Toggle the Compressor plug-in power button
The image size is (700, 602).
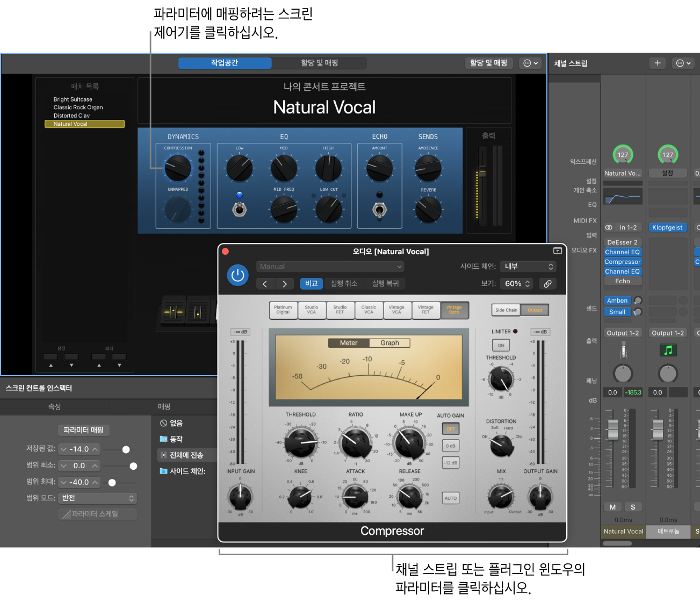pyautogui.click(x=237, y=275)
